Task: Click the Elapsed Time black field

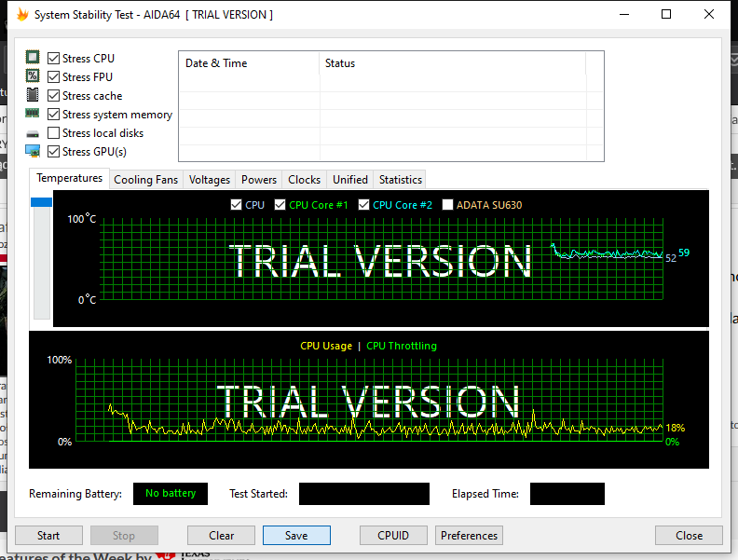Action: [567, 494]
